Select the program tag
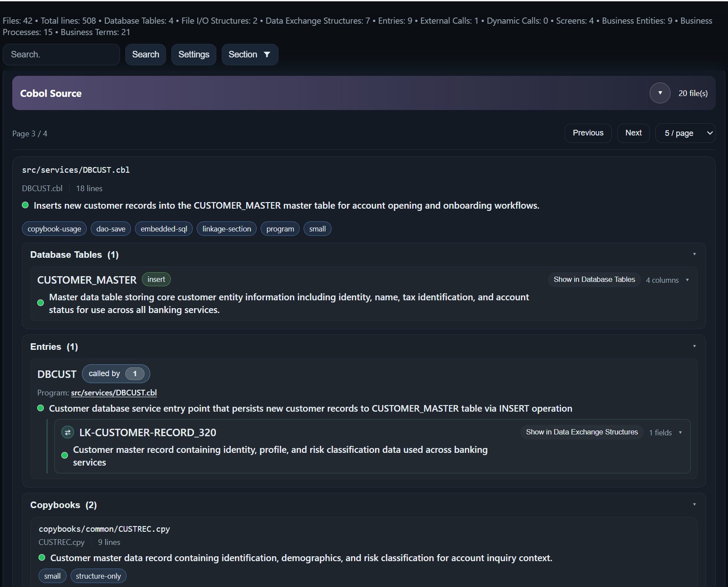728x587 pixels. point(280,229)
